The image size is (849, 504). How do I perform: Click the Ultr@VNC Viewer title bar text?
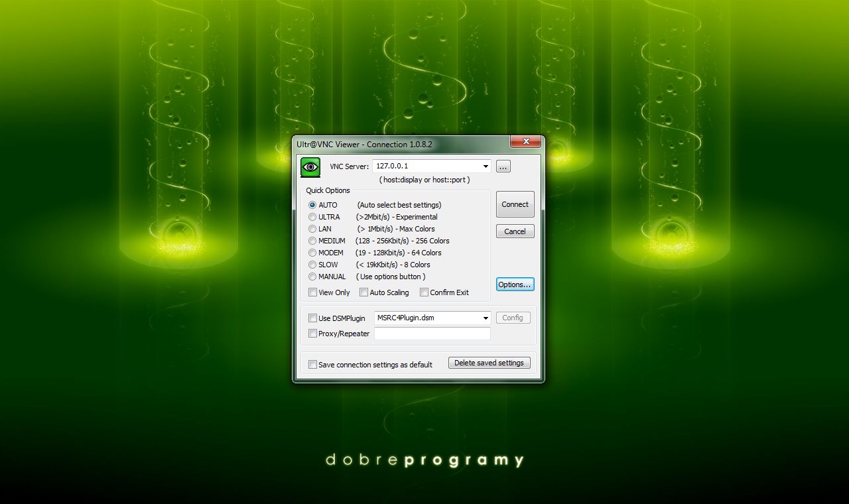pyautogui.click(x=364, y=144)
